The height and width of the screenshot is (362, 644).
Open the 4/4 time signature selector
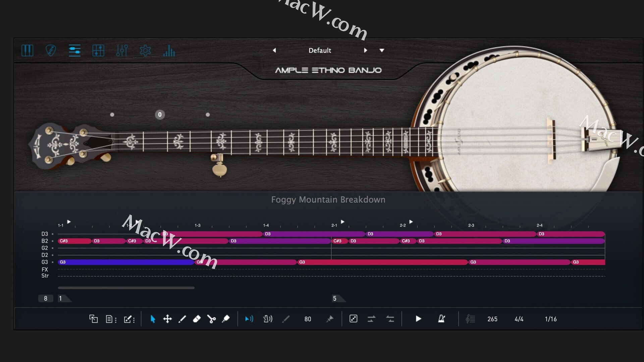tap(519, 319)
